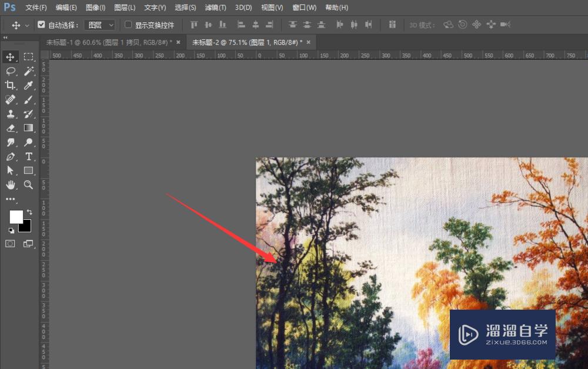
Task: Open the 选择(S) menu
Action: click(185, 8)
